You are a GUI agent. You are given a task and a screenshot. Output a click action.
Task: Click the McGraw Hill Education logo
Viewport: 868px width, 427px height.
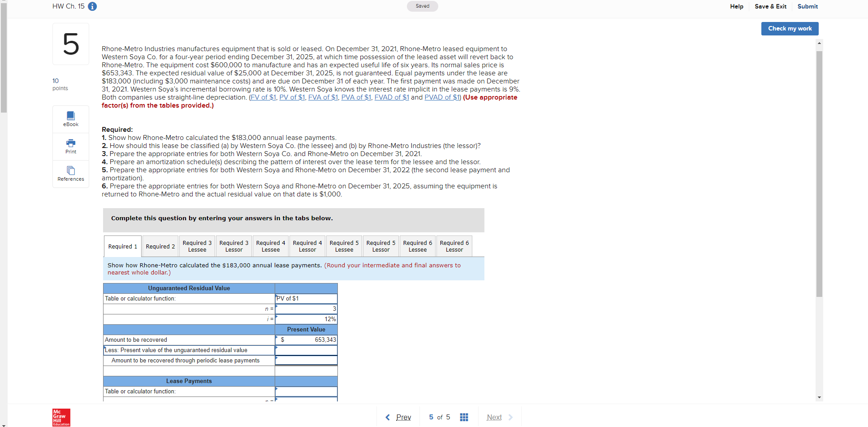[60, 417]
